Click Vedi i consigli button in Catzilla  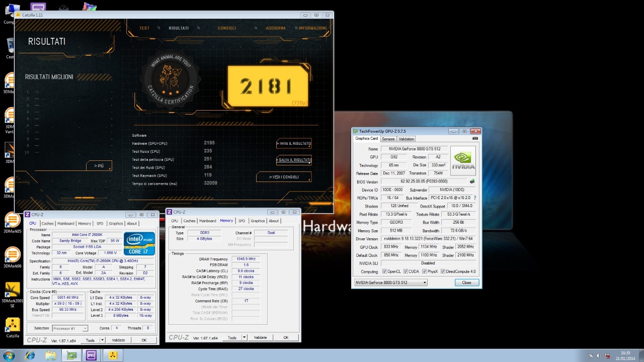click(284, 177)
